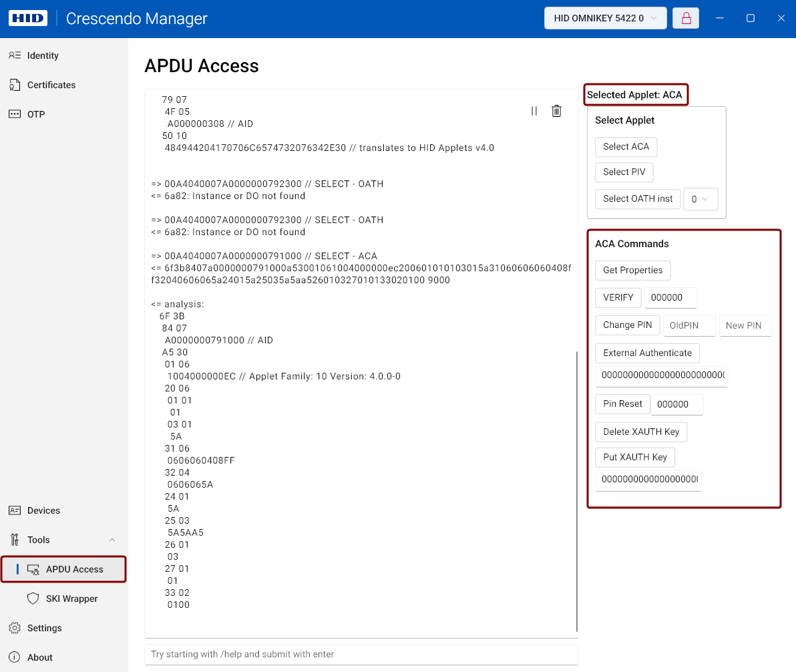
Task: Click the Certificates sidebar icon
Action: tap(15, 85)
